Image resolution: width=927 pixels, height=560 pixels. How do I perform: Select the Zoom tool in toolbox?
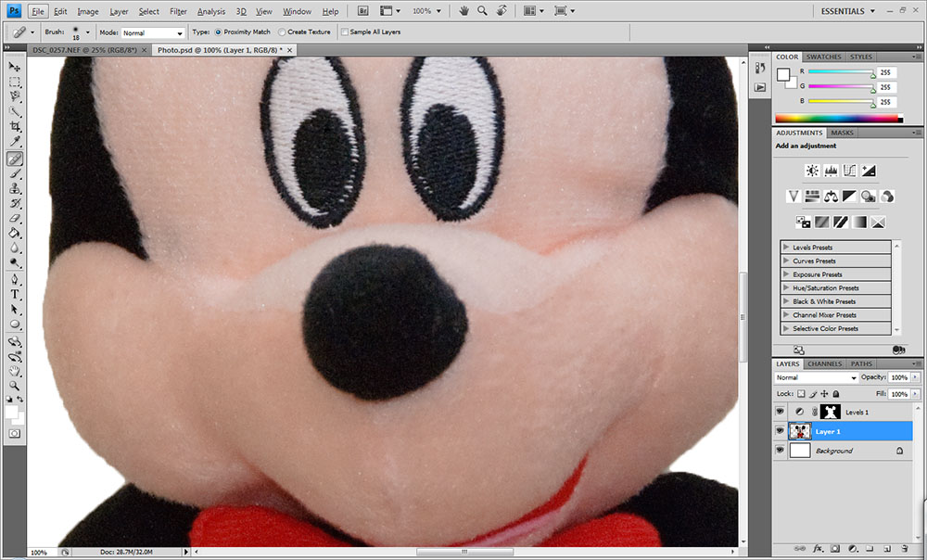point(15,386)
